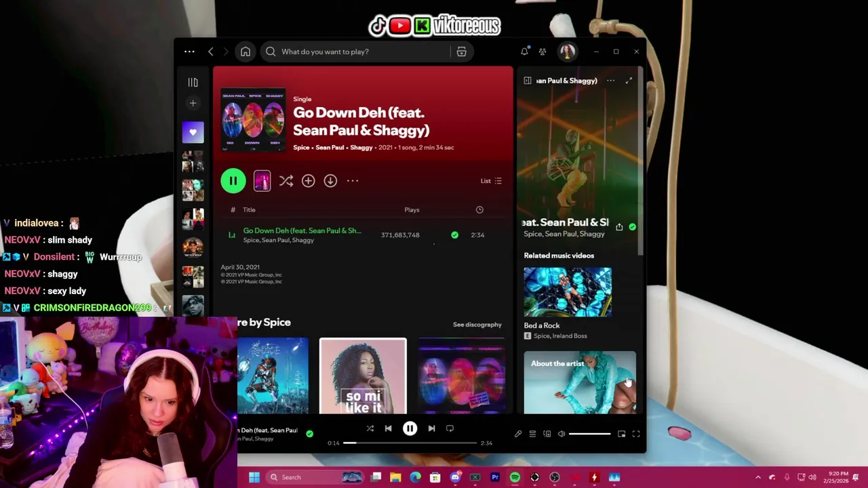This screenshot has height=488, width=868.
Task: Open the About the artist card
Action: (580, 382)
